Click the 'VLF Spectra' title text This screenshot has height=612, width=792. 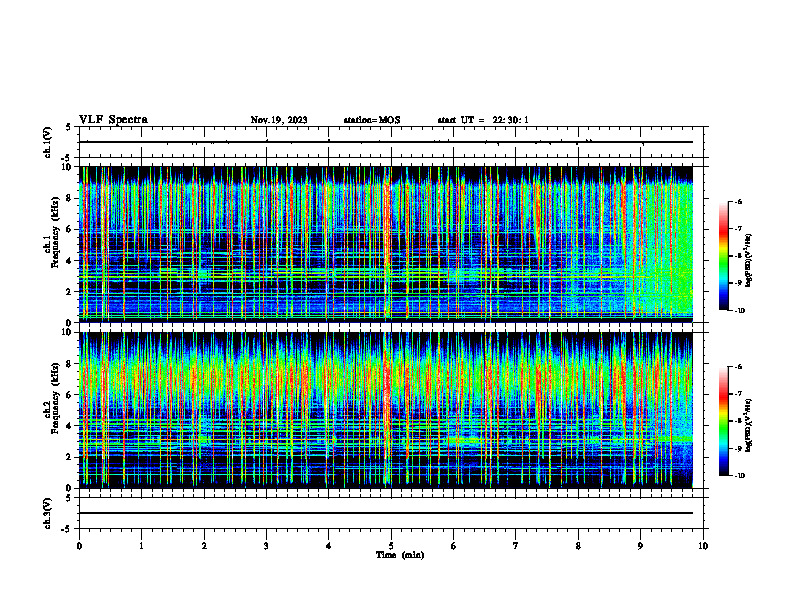tap(113, 119)
